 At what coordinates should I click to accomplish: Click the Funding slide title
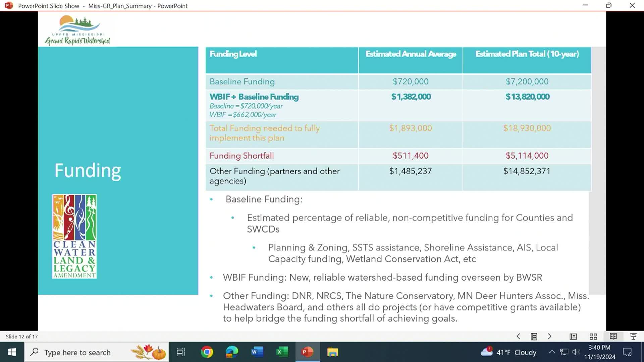click(x=88, y=170)
